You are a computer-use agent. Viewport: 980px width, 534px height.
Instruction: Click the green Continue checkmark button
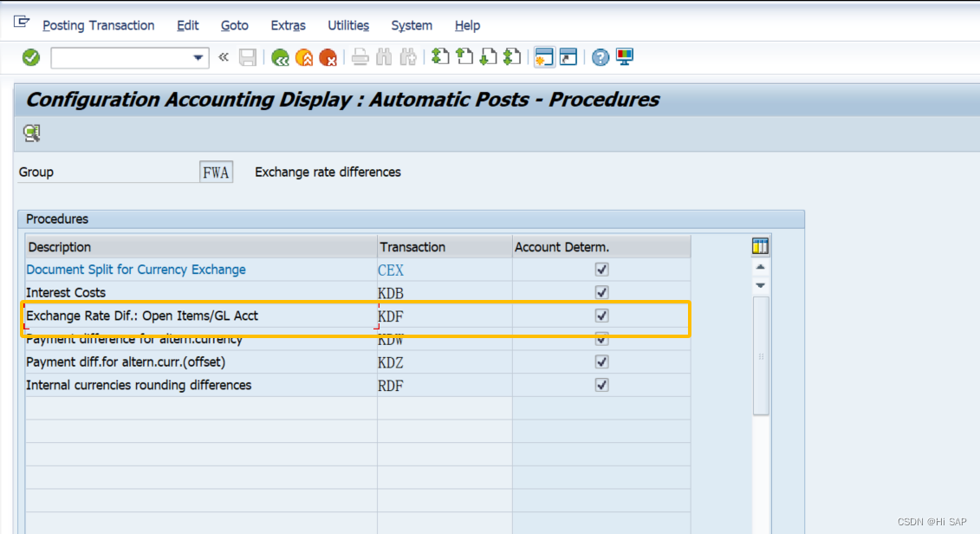29,56
